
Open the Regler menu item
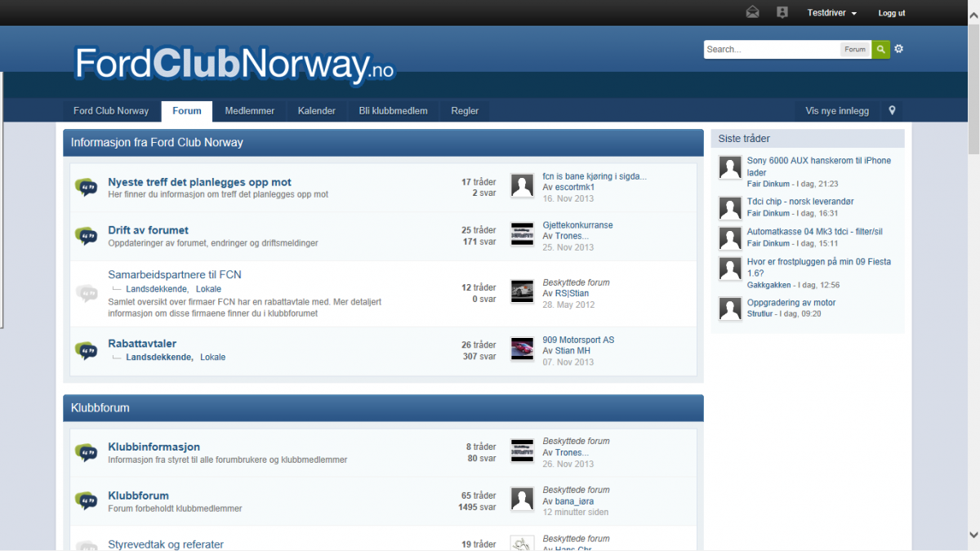click(x=465, y=111)
